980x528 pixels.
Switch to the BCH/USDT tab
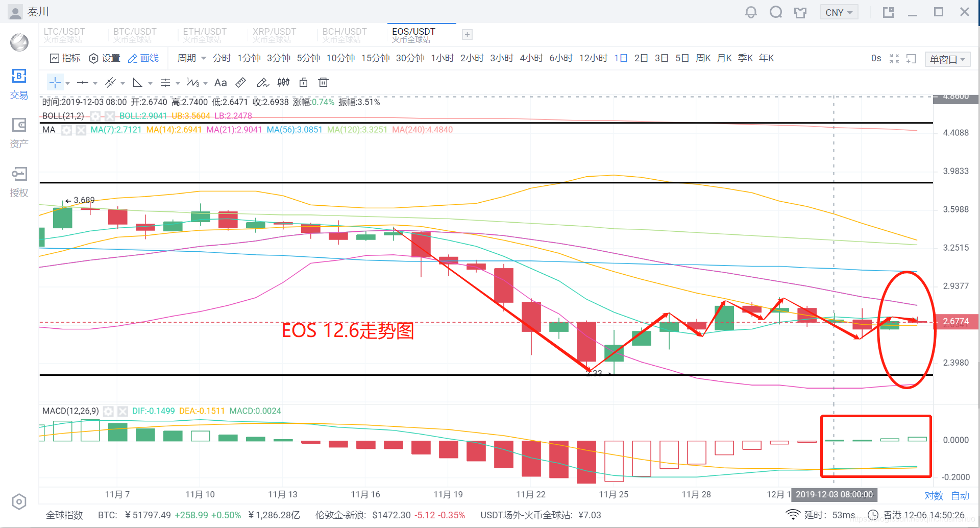point(345,35)
